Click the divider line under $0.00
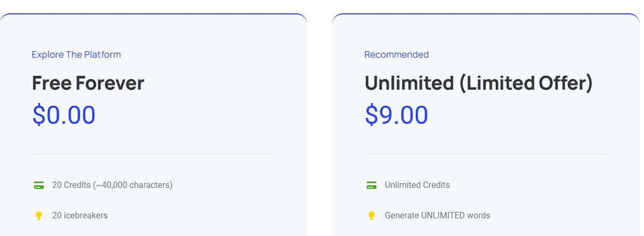 click(153, 154)
